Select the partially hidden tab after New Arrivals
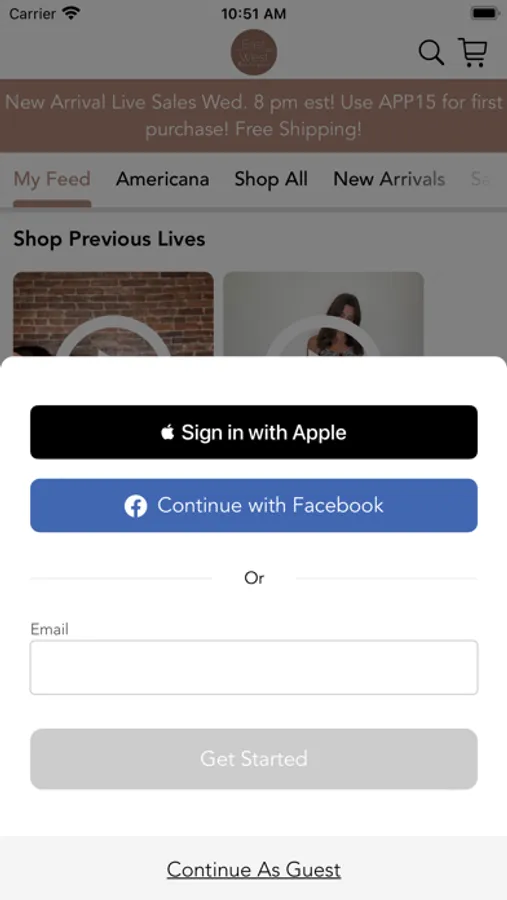The height and width of the screenshot is (900, 507). tap(481, 179)
